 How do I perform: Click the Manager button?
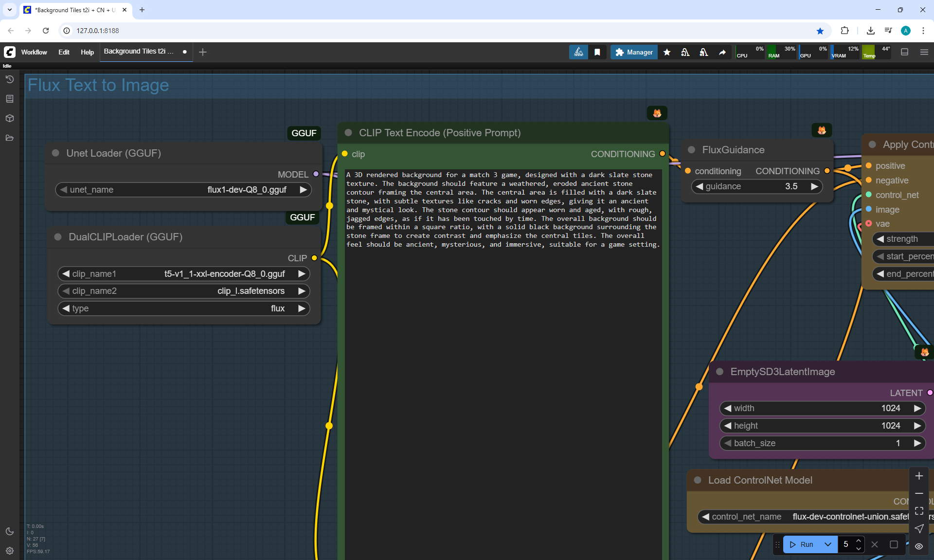click(634, 52)
